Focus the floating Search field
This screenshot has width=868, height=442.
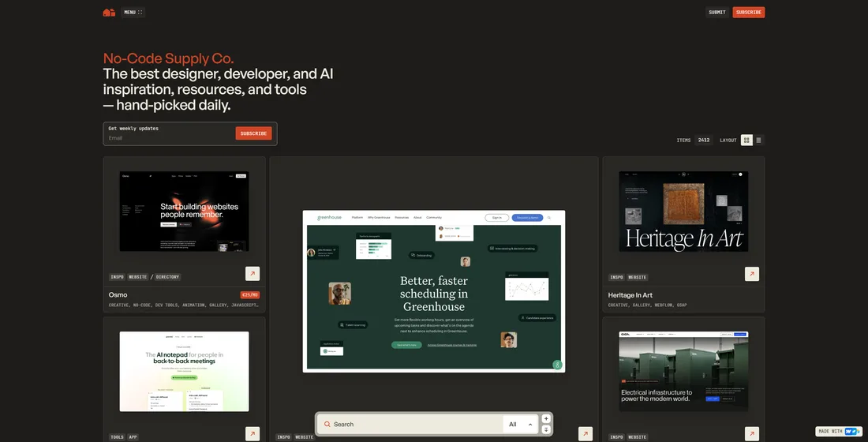(410, 425)
